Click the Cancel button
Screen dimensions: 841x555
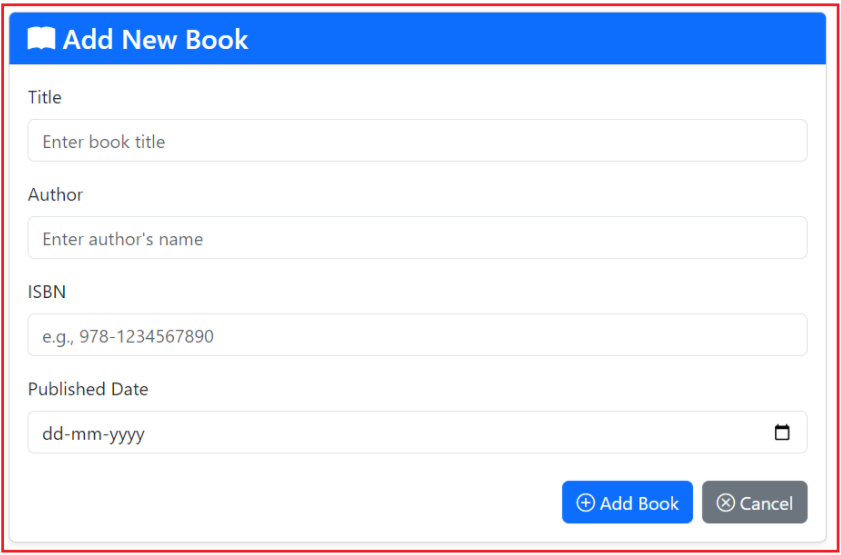pos(754,502)
